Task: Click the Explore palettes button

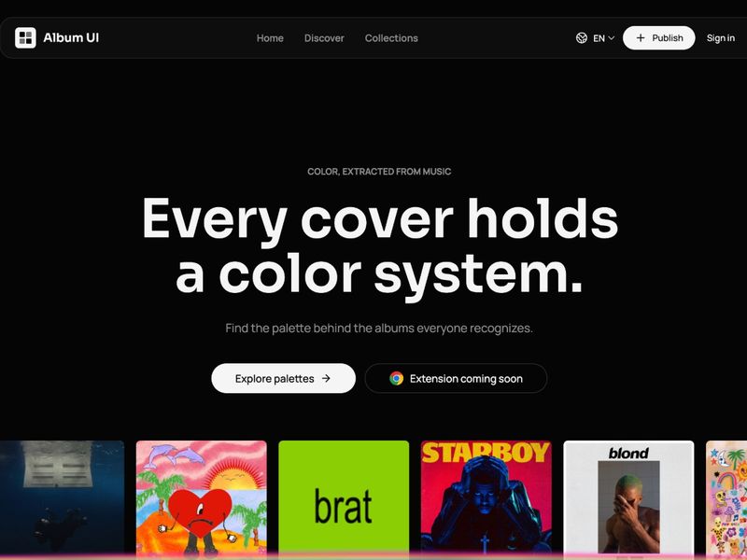Action: coord(284,379)
